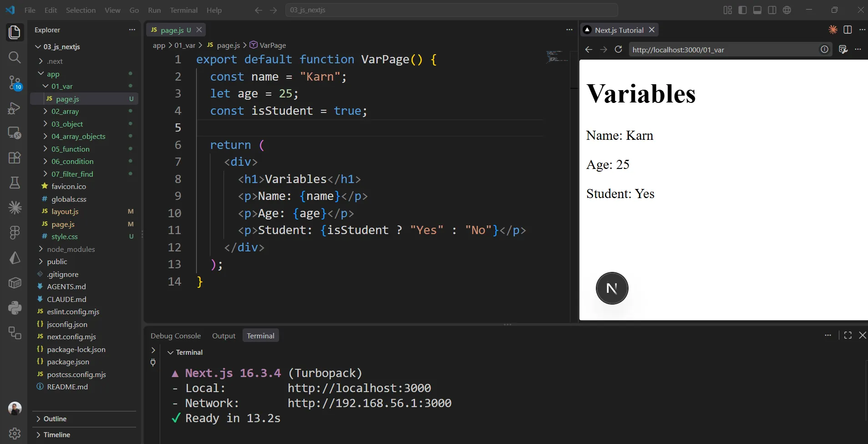This screenshot has width=868, height=444.
Task: Navigate back with title bar arrow
Action: coord(258,10)
